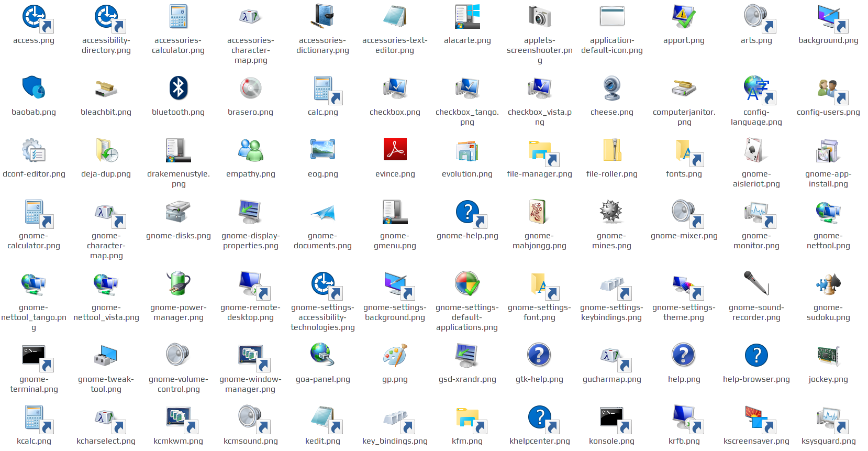Click the 'ksysguard.png' file name
Viewport: 868px width, 451px height.
coord(828,441)
